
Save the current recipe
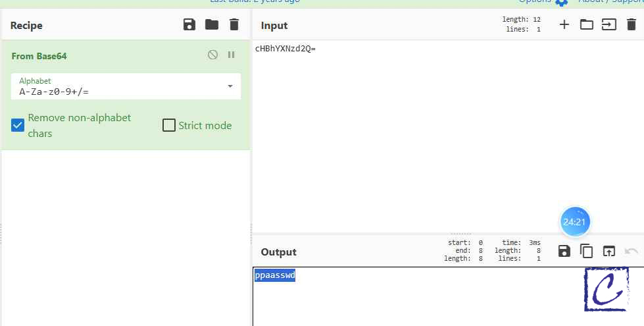189,25
